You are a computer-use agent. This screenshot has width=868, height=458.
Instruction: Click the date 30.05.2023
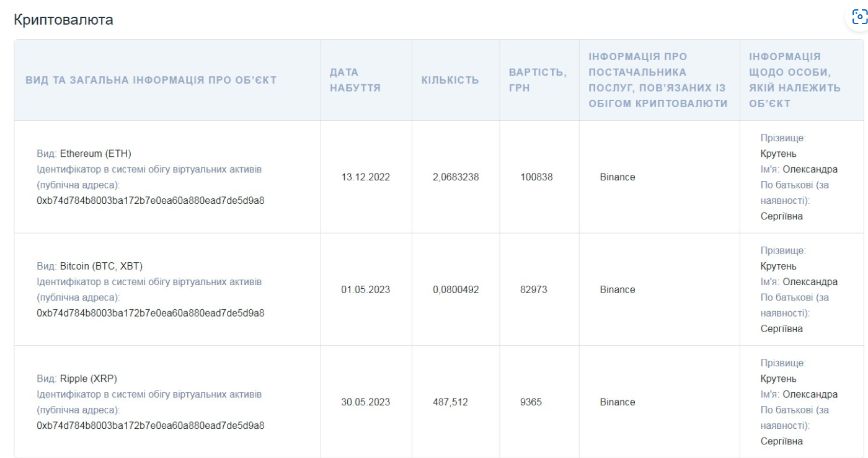(x=366, y=402)
